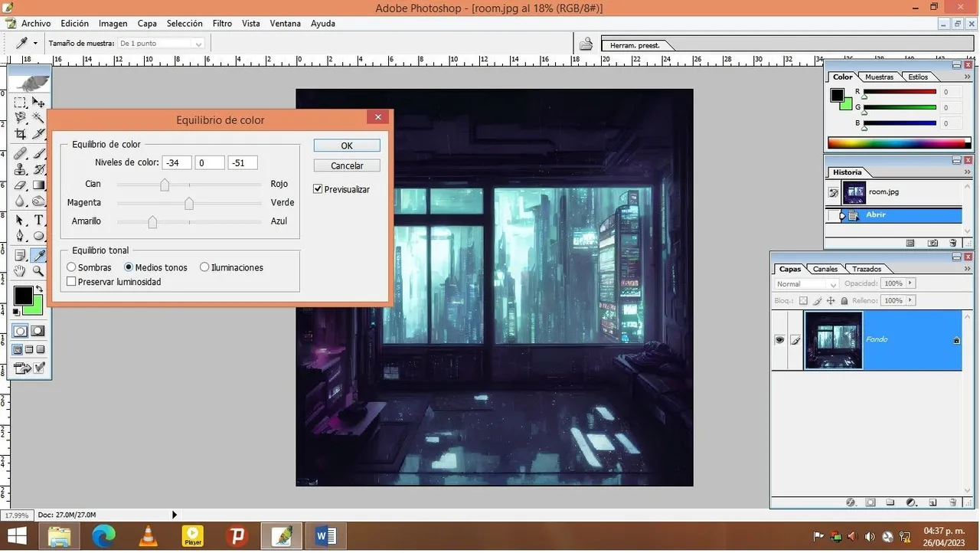Expand the Relleno slider arrow
The width and height of the screenshot is (980, 553).
click(x=910, y=301)
